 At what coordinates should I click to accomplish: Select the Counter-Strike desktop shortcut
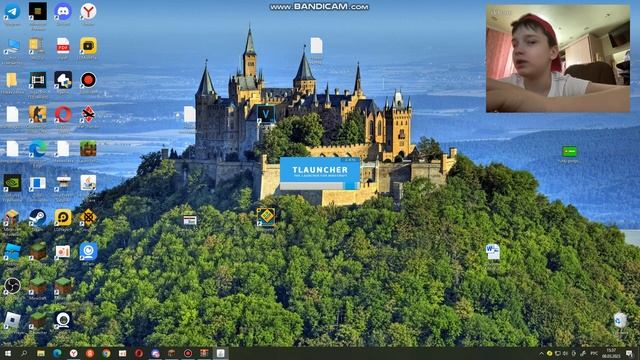(38, 115)
